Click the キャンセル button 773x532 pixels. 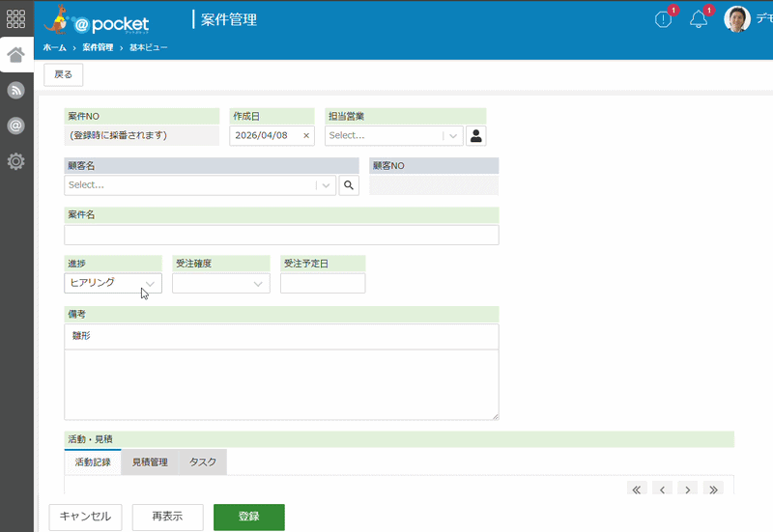click(85, 517)
